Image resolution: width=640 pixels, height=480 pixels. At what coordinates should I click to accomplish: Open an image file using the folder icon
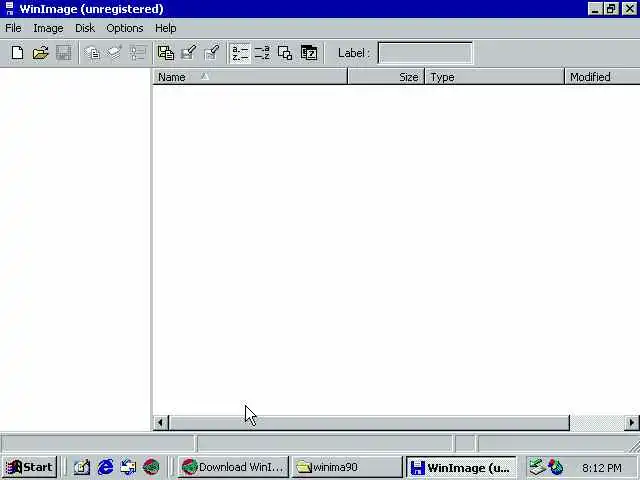40,53
